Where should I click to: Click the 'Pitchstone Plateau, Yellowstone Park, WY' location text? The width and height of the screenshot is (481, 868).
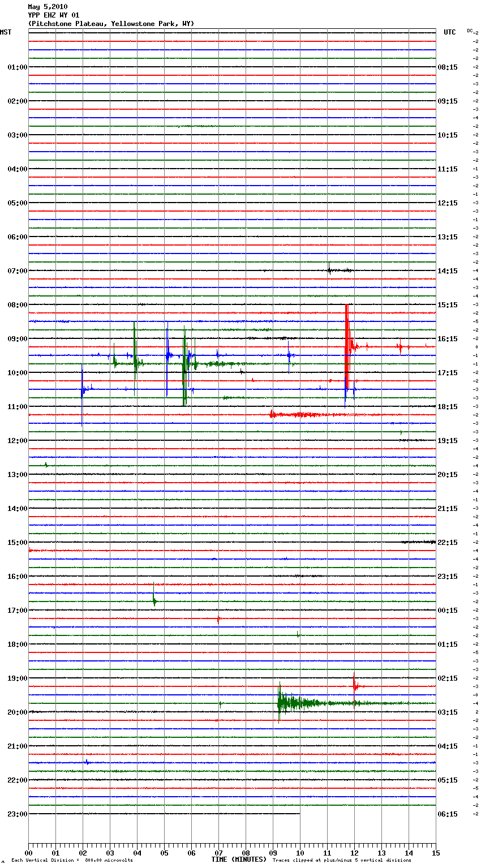pyautogui.click(x=111, y=24)
